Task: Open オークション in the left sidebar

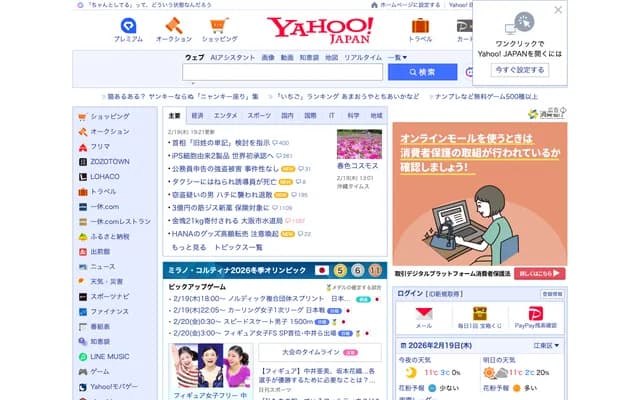Action: tap(110, 132)
